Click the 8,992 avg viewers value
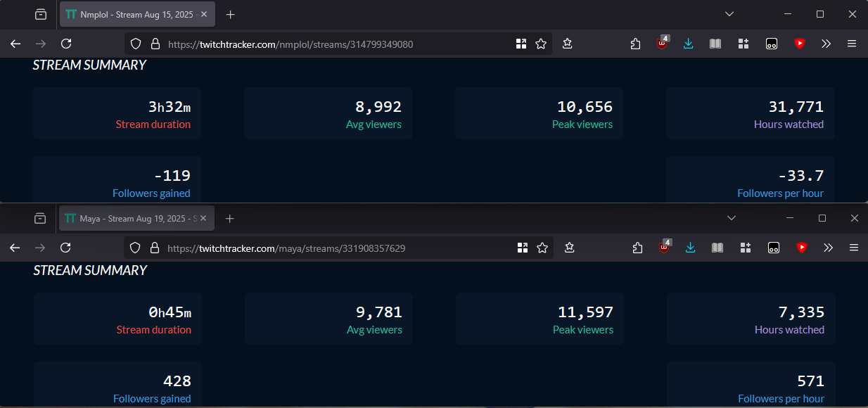868x408 pixels. click(378, 107)
